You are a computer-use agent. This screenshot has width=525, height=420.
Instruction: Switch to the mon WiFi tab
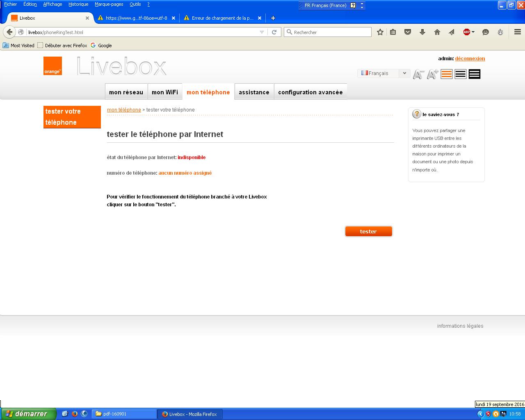165,92
